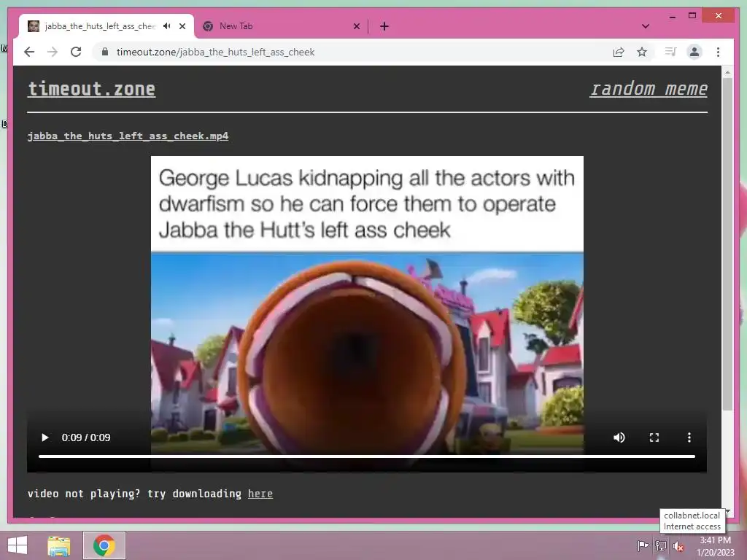Reload the timeout.zone page
Screen dimensions: 747x560
(x=76, y=52)
